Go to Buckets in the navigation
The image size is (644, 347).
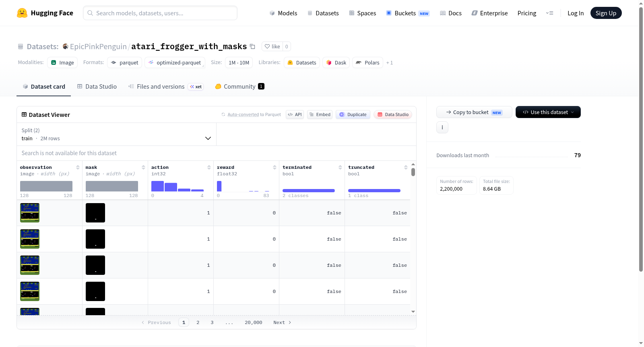click(408, 13)
